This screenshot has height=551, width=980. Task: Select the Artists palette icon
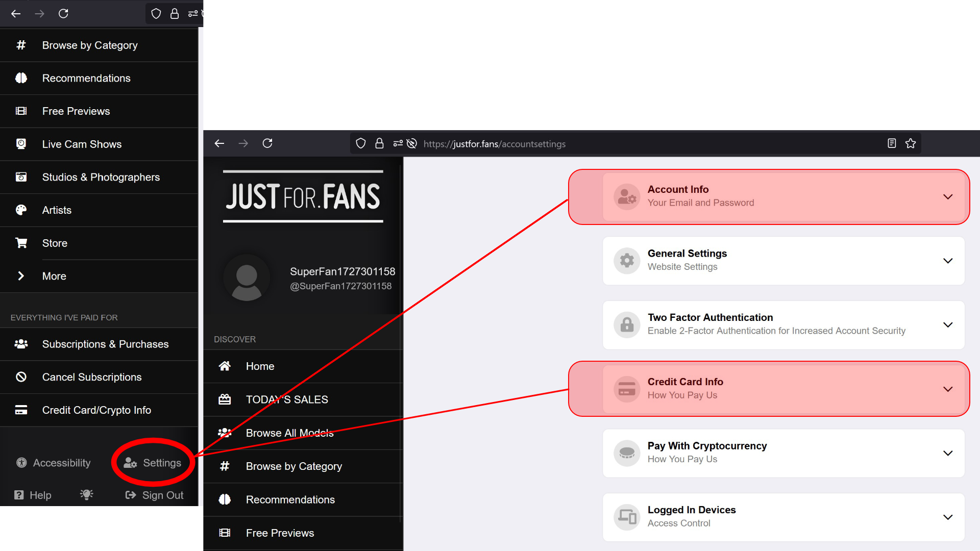click(21, 210)
